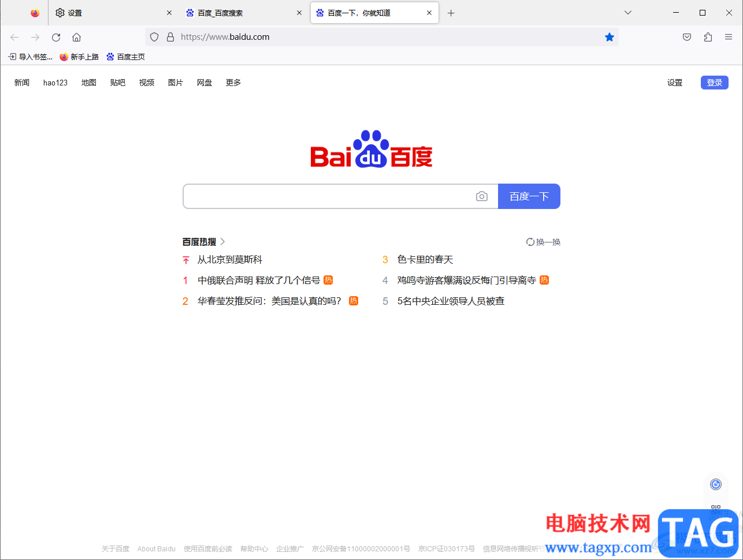
Task: Select the 百度一下，你就知道 tab
Action: (374, 13)
